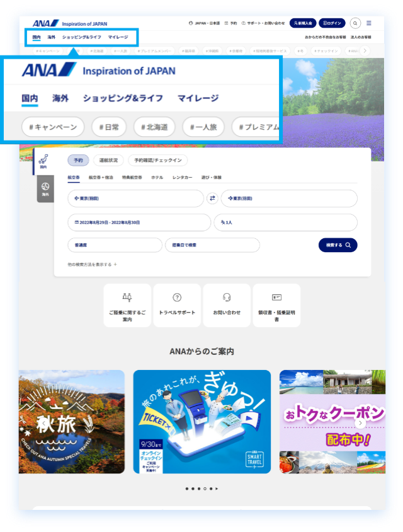Viewport: 403px width, 532px height.
Task: Select the 予約 pill toggle
Action: point(77,160)
